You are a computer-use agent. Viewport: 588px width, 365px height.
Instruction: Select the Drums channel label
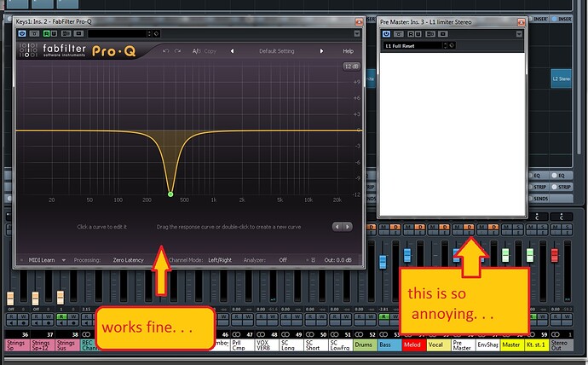(x=365, y=345)
